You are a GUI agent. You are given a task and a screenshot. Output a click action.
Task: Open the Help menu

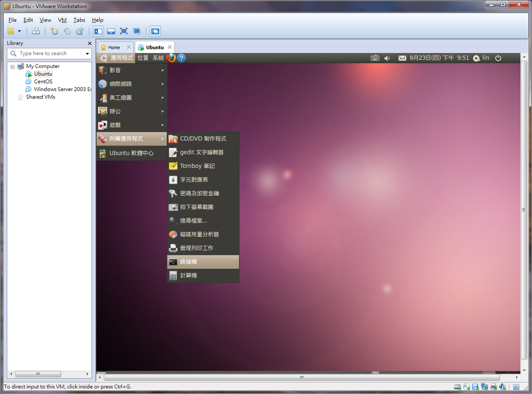pos(97,20)
